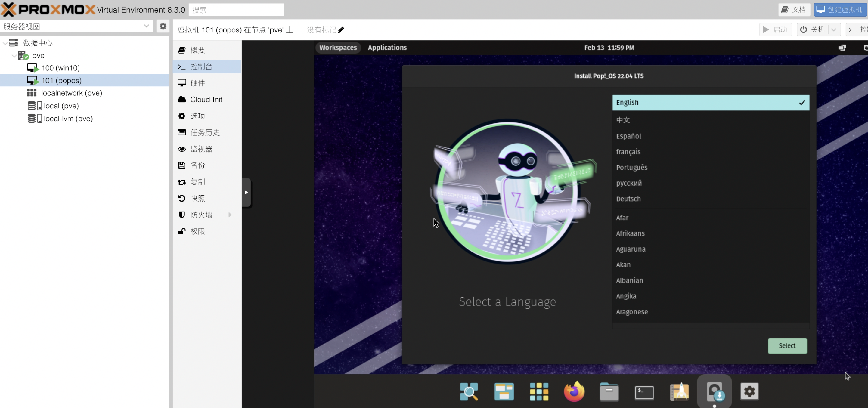Open the workspaces overview icon in dock

pos(504,391)
